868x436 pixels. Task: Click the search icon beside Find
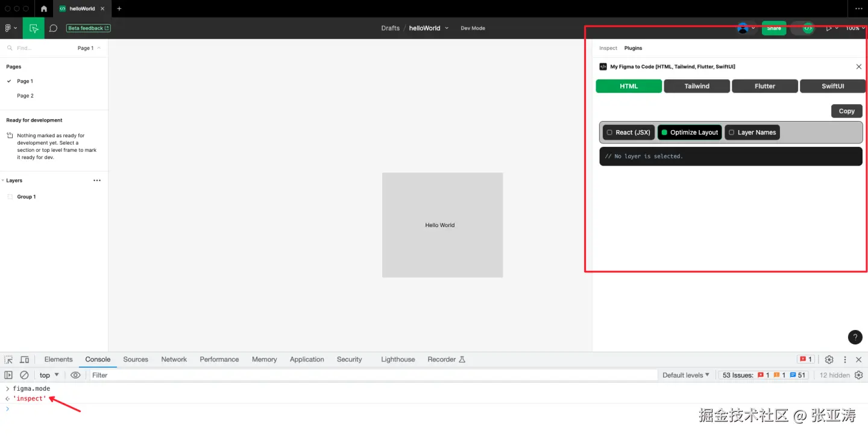click(x=10, y=48)
